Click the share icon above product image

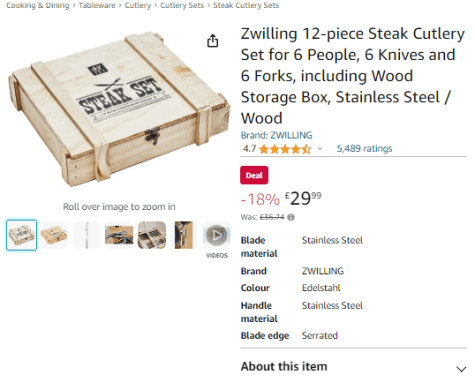(x=213, y=41)
